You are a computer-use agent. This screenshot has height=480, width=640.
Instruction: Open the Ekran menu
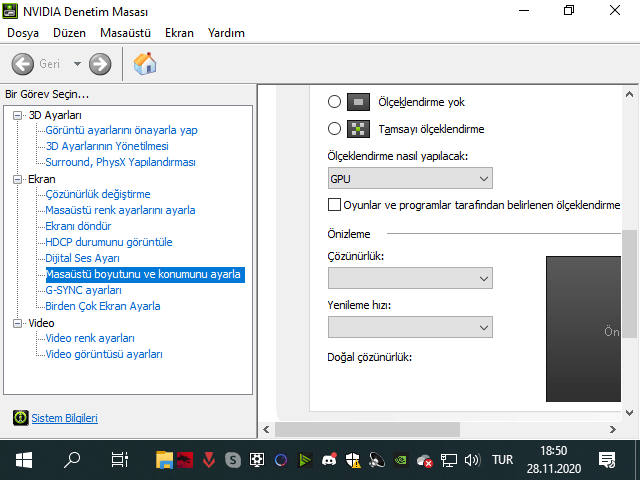pyautogui.click(x=179, y=33)
